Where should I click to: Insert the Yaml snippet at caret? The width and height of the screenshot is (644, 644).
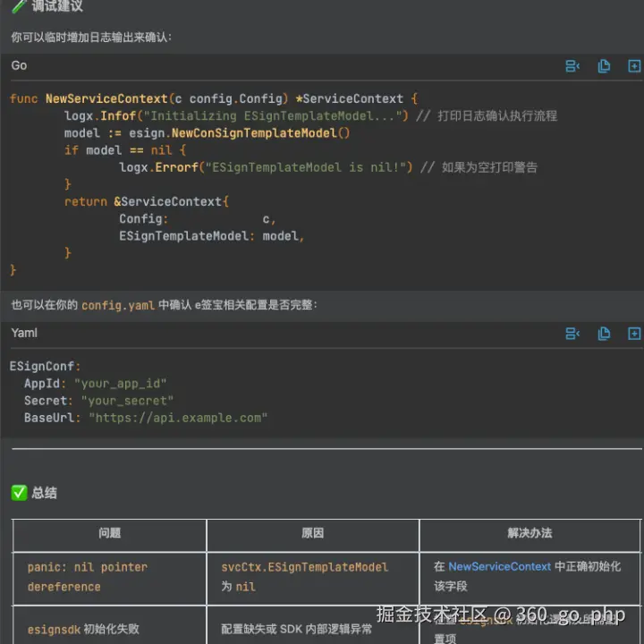(572, 333)
